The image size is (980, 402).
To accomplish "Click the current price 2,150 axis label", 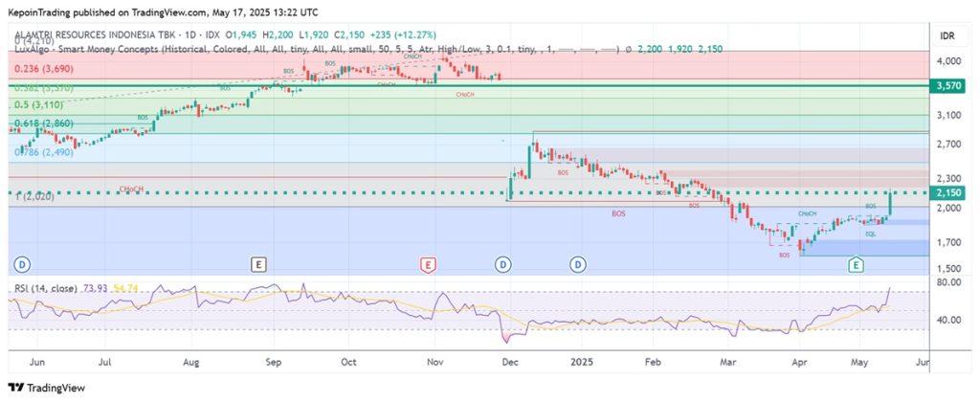I will click(947, 193).
